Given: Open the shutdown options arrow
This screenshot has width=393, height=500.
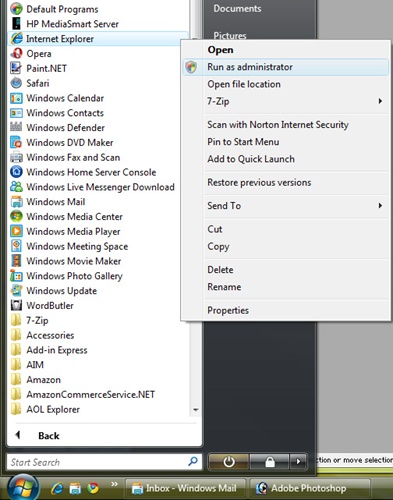Looking at the screenshot, I should pos(298,462).
